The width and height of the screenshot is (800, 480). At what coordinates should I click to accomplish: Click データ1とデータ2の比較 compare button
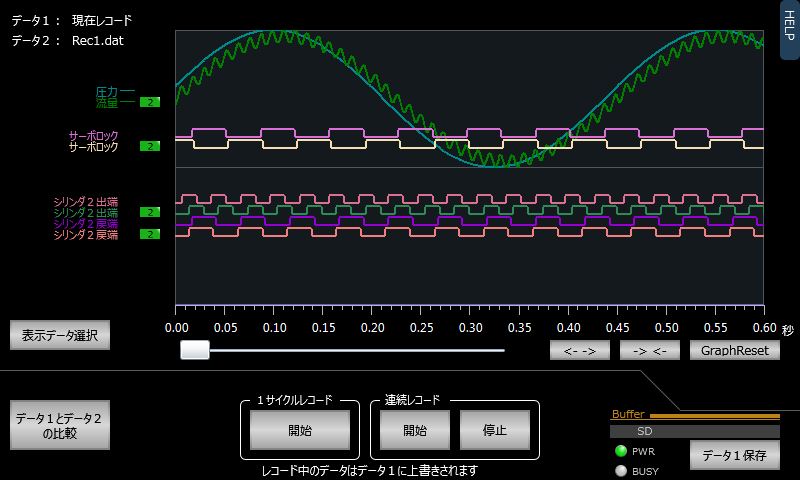(60, 425)
